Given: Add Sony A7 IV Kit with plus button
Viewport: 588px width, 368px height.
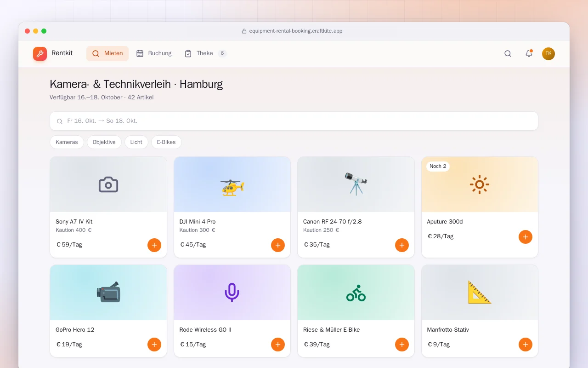Looking at the screenshot, I should coord(154,245).
